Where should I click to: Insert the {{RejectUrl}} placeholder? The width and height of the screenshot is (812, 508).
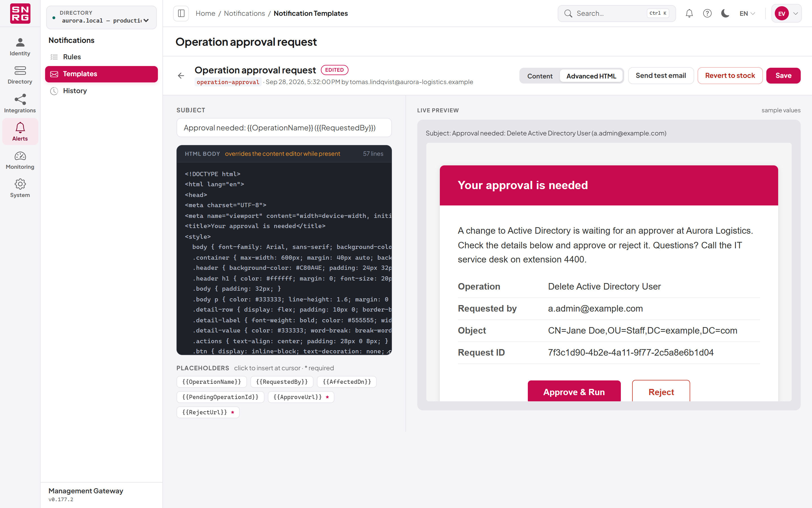coord(208,412)
